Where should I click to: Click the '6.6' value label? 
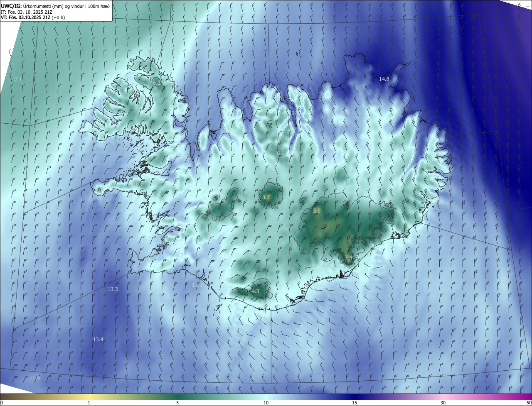coord(281,154)
